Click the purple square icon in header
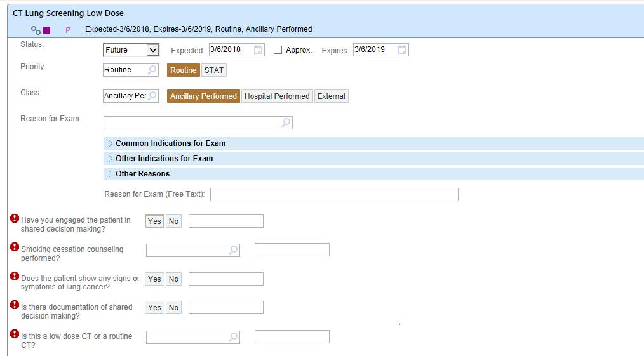 [x=46, y=30]
